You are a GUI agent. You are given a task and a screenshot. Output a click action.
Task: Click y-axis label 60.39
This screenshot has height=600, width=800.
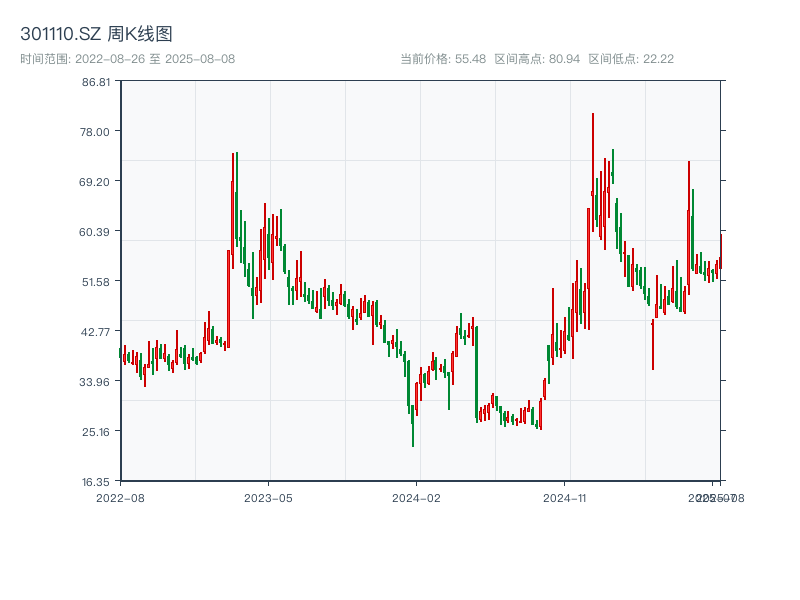(x=95, y=232)
